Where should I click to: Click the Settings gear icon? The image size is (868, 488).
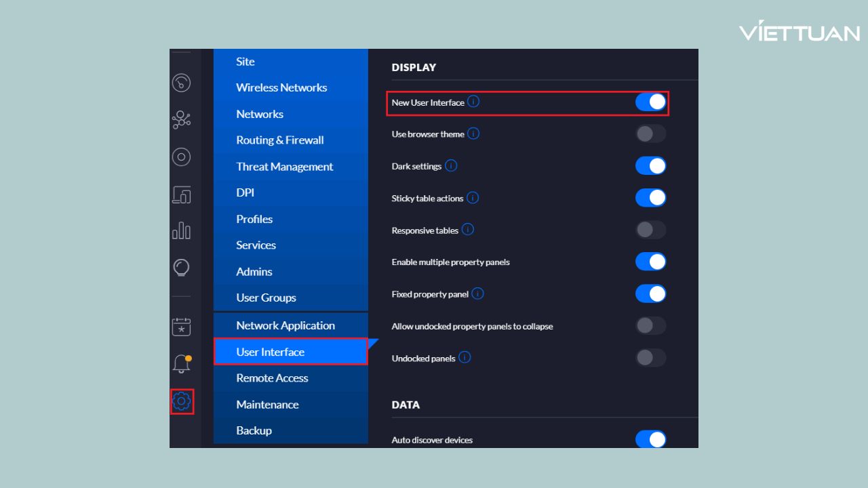[x=182, y=401]
